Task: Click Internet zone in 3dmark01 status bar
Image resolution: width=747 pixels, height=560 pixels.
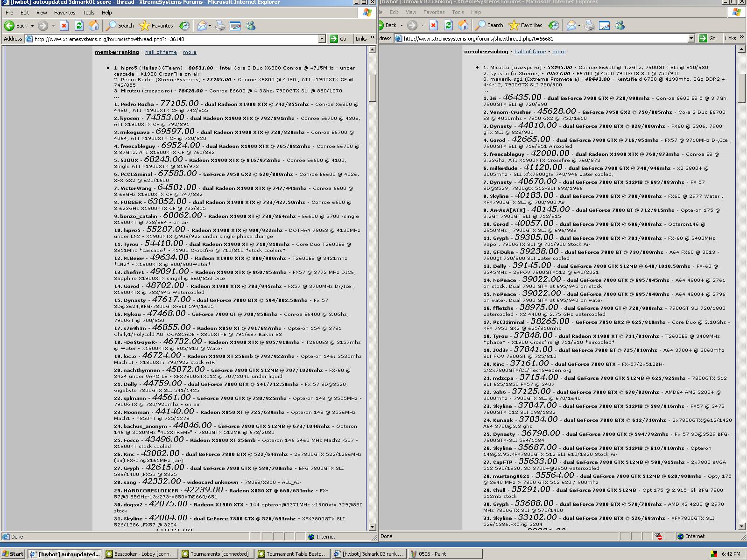Action: (x=322, y=537)
